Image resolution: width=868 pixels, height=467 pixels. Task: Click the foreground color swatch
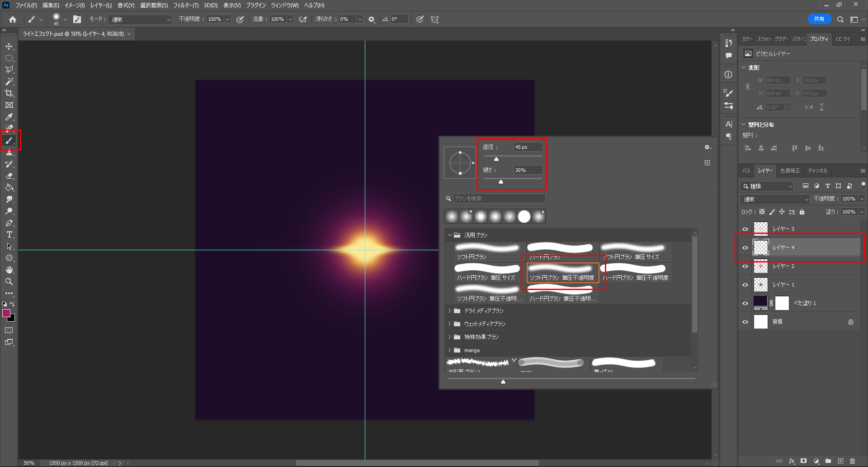(x=6, y=313)
